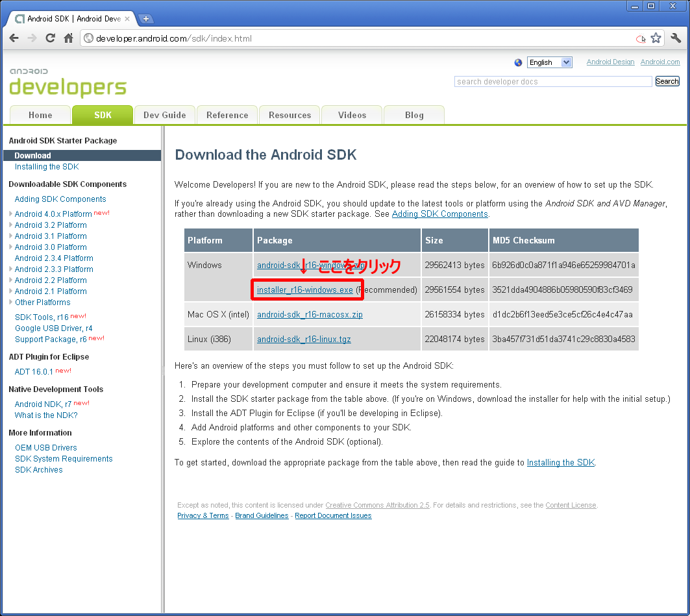Open Brand Guidelines footer link

262,515
